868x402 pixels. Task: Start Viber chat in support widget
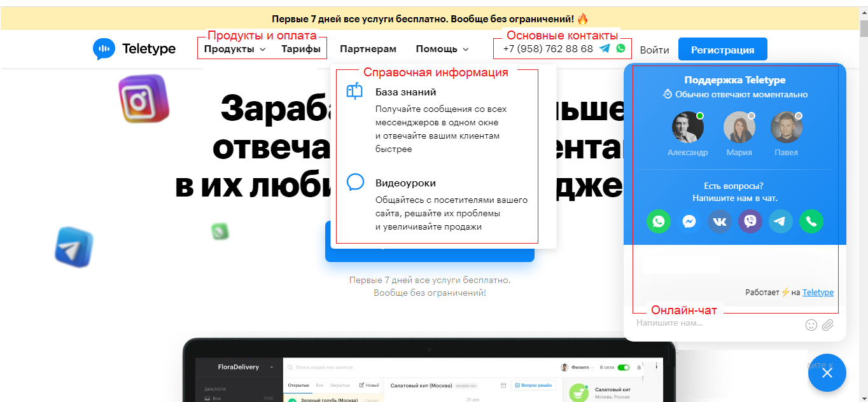[x=750, y=221]
